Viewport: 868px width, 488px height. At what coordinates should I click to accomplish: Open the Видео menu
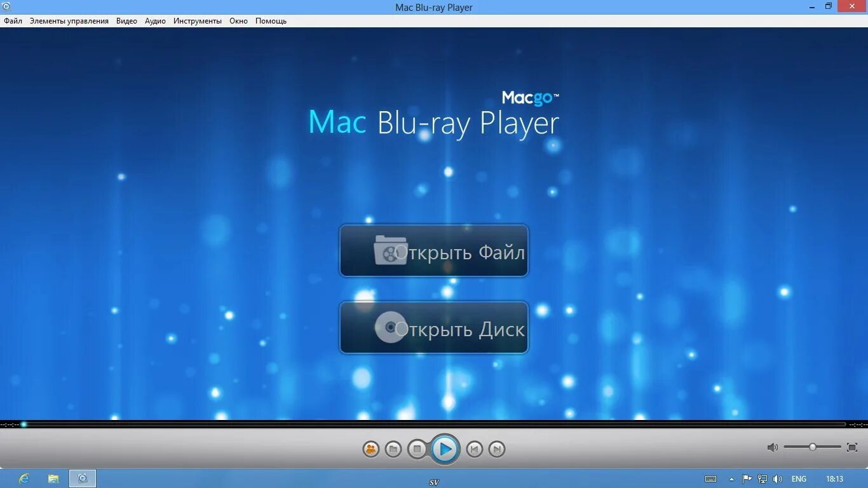click(126, 21)
